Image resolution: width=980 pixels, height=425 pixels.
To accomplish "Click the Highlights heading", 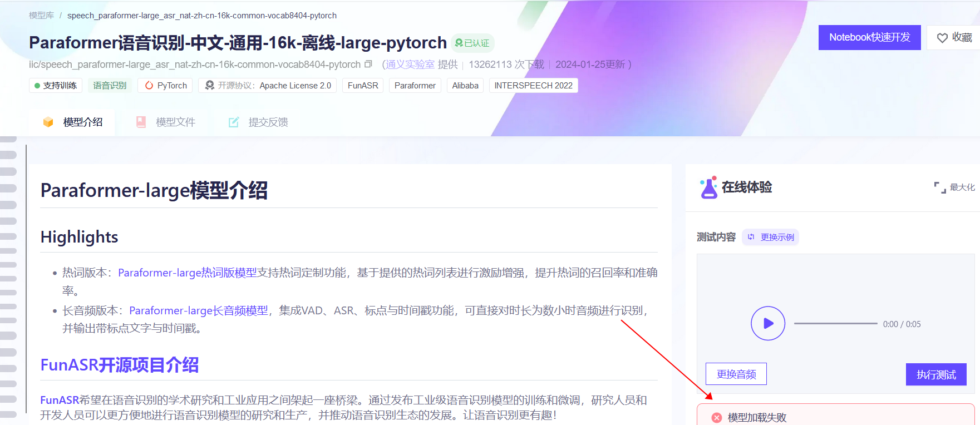I will (79, 237).
